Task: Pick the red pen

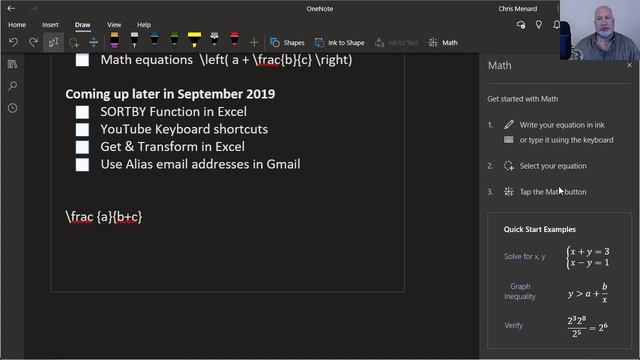Action: click(x=234, y=40)
